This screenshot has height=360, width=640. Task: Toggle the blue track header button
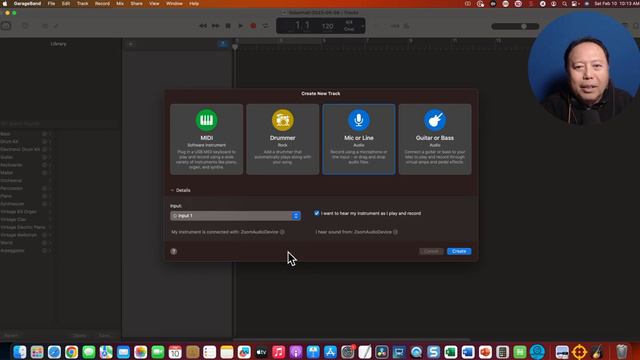point(223,44)
